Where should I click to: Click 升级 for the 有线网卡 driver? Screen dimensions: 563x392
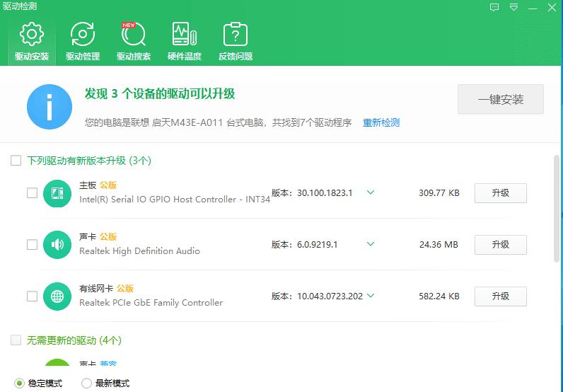(x=501, y=296)
